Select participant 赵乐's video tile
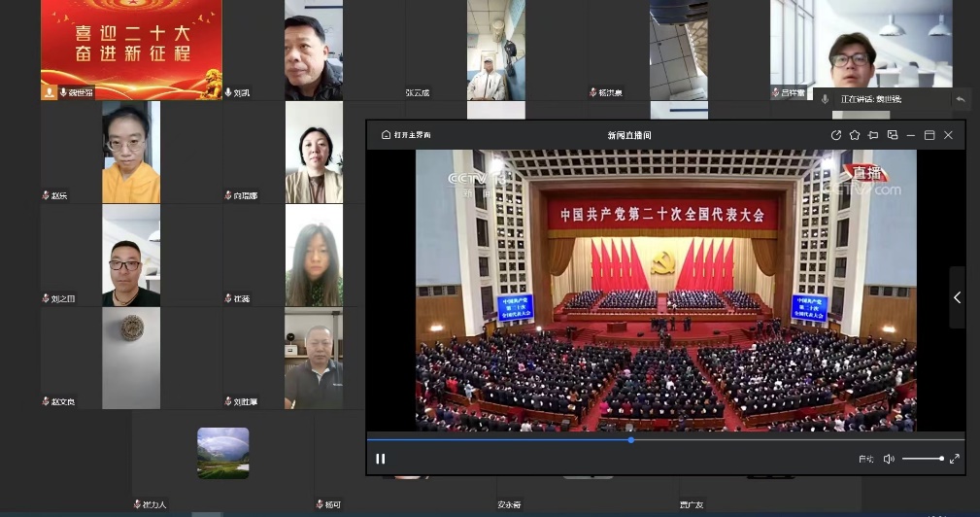Viewport: 980px width, 517px height. coord(131,151)
